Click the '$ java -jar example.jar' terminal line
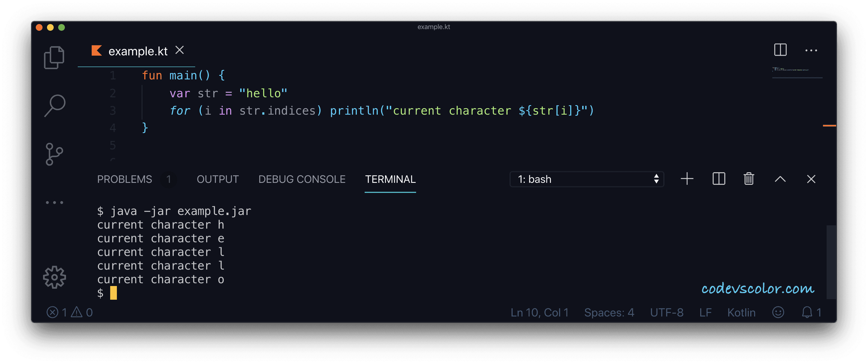 174,211
